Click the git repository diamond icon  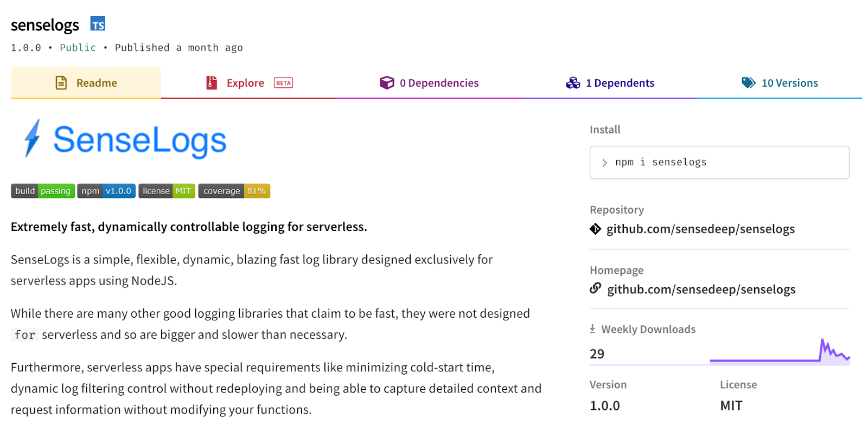[x=595, y=229]
